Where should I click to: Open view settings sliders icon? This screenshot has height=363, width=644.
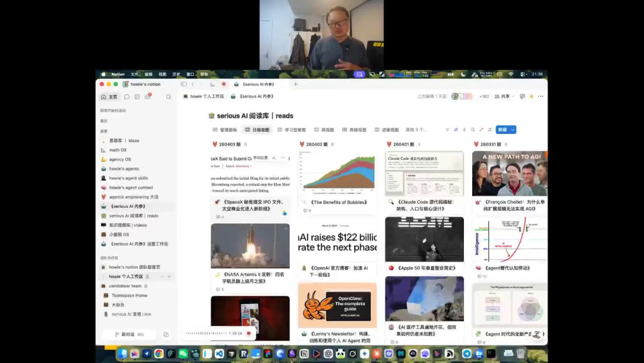[x=490, y=130]
